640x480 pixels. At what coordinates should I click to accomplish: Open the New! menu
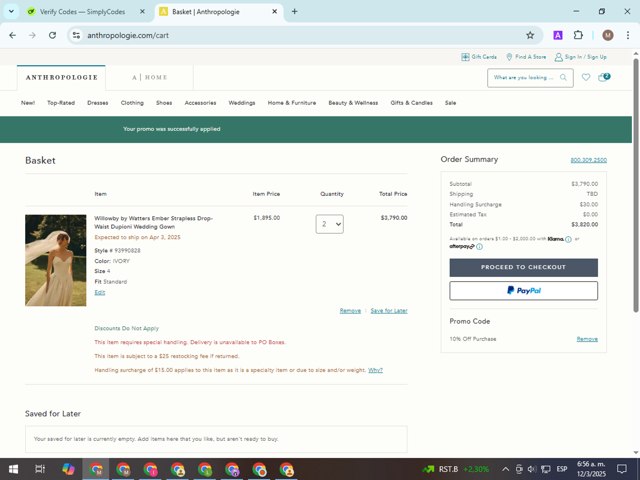point(28,103)
